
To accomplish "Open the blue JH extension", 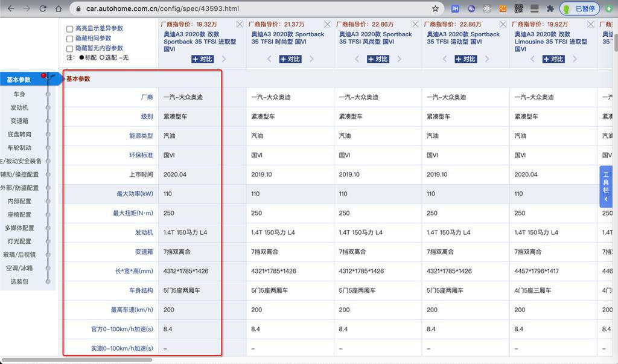I will coord(455,8).
